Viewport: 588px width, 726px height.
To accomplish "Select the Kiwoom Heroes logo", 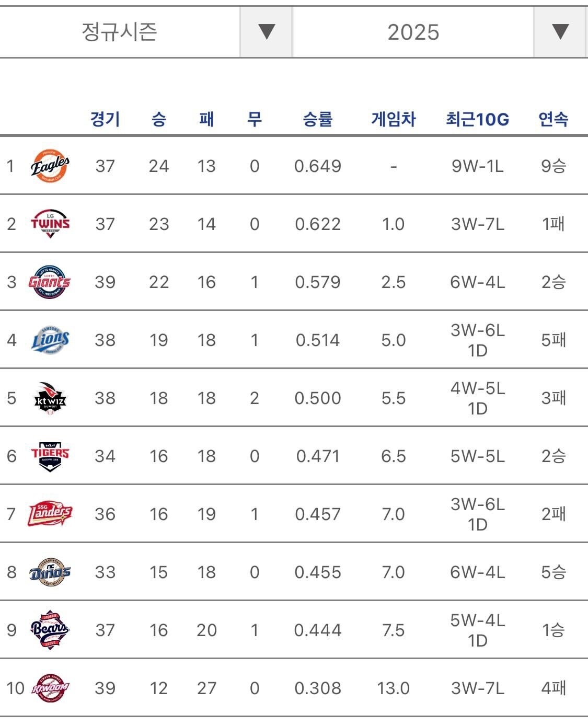I will tap(50, 688).
